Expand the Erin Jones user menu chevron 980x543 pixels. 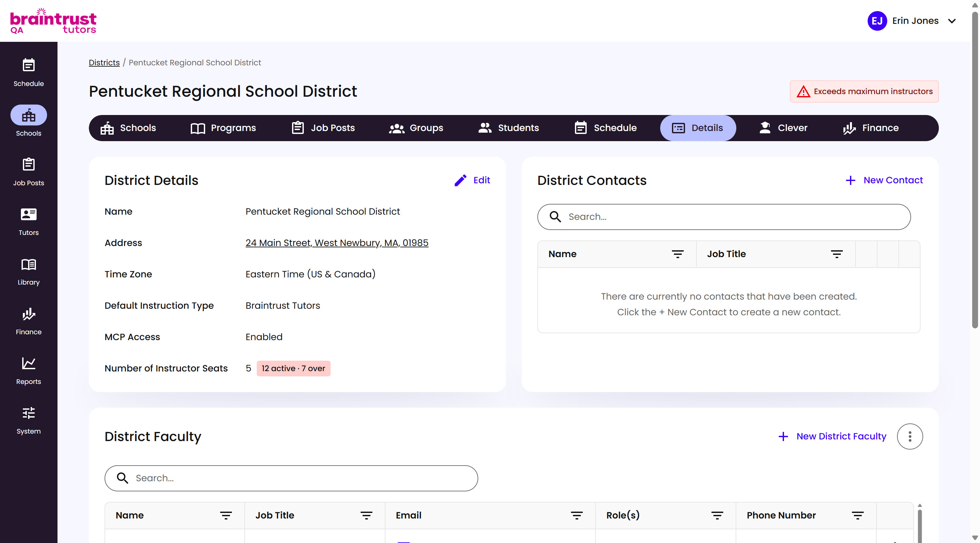[x=952, y=21]
